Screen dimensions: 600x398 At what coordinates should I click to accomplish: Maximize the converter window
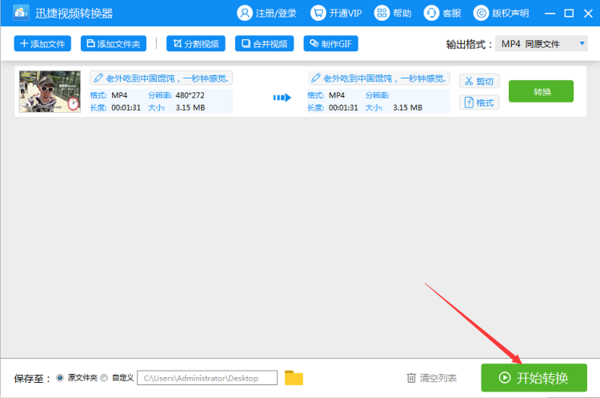pyautogui.click(x=569, y=13)
